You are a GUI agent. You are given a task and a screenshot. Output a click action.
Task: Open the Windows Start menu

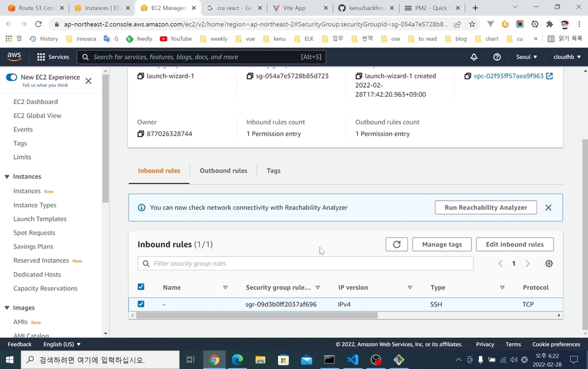[10, 360]
